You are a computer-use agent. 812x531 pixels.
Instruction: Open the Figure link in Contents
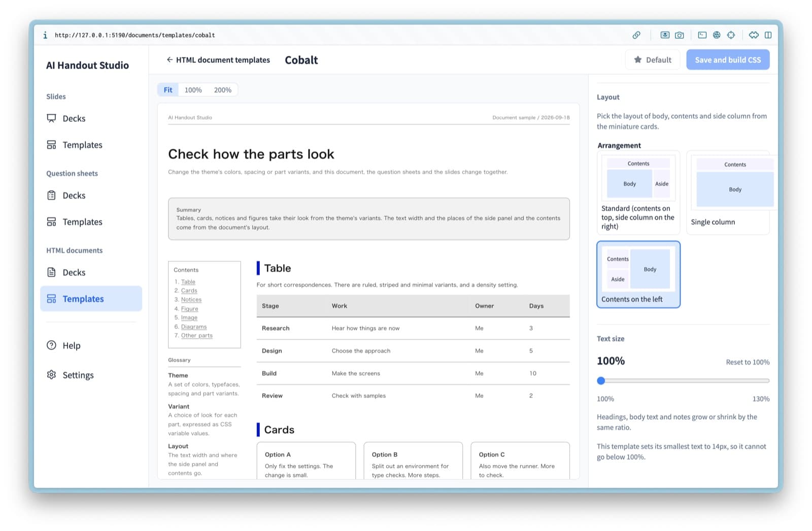(190, 309)
